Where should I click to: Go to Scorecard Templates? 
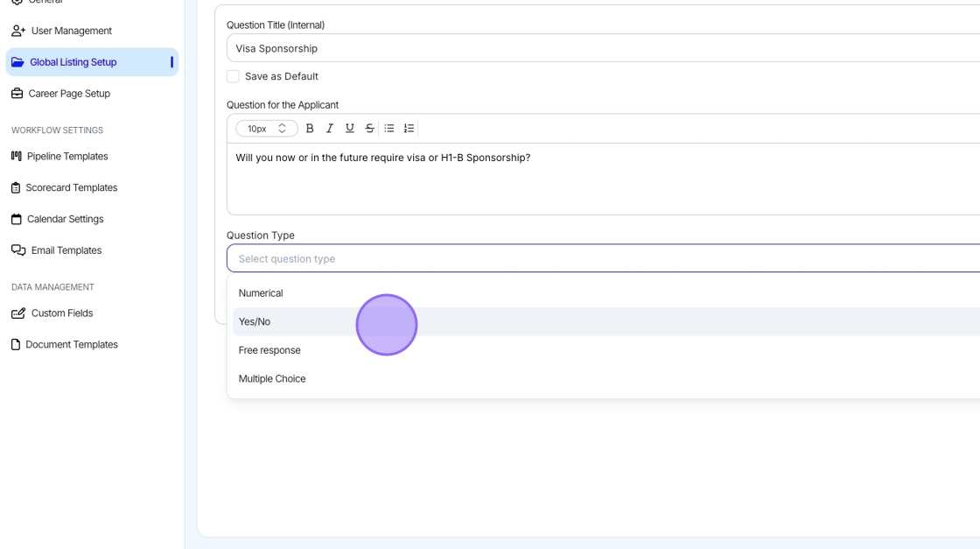point(71,187)
